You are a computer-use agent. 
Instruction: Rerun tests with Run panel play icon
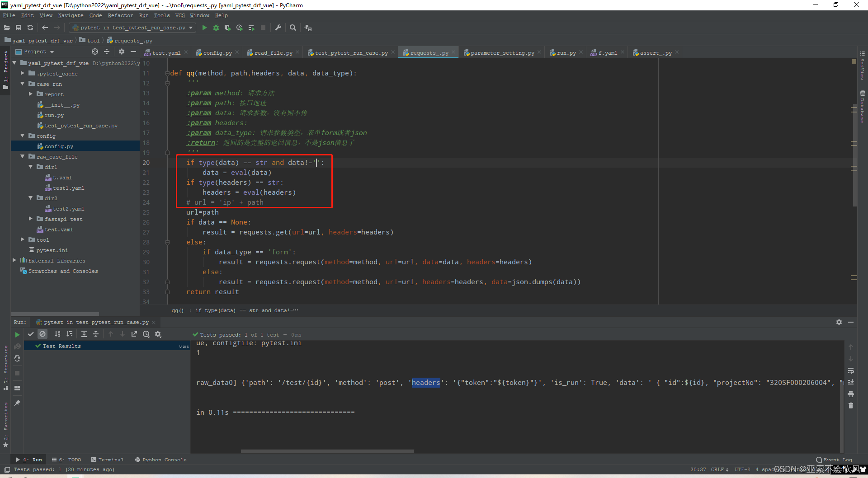tap(17, 334)
